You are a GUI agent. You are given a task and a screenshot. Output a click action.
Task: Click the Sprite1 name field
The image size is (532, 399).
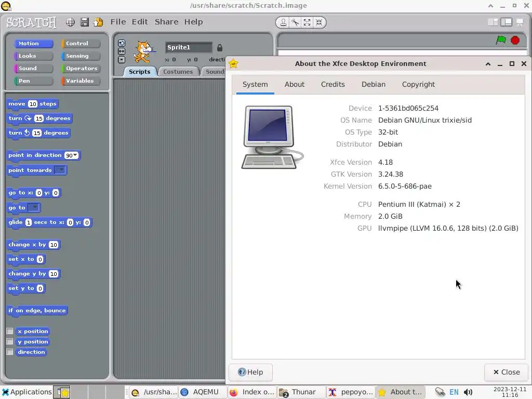189,47
